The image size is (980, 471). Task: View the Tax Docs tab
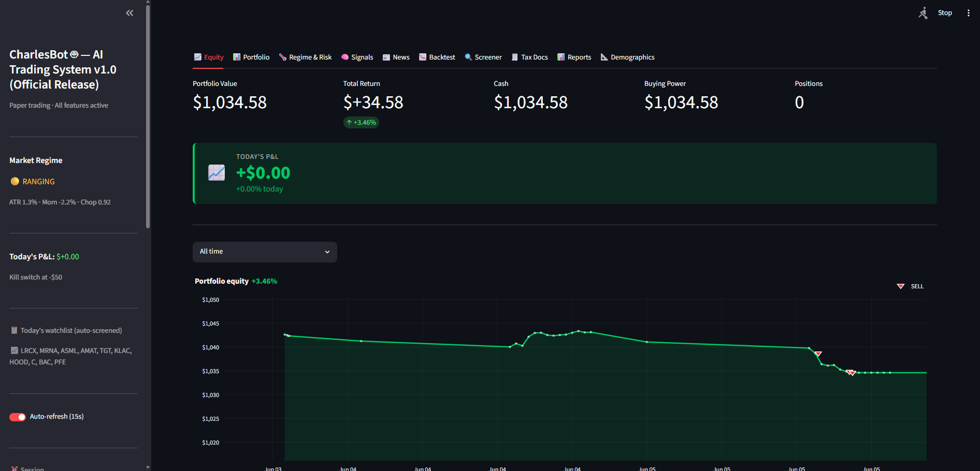(529, 57)
